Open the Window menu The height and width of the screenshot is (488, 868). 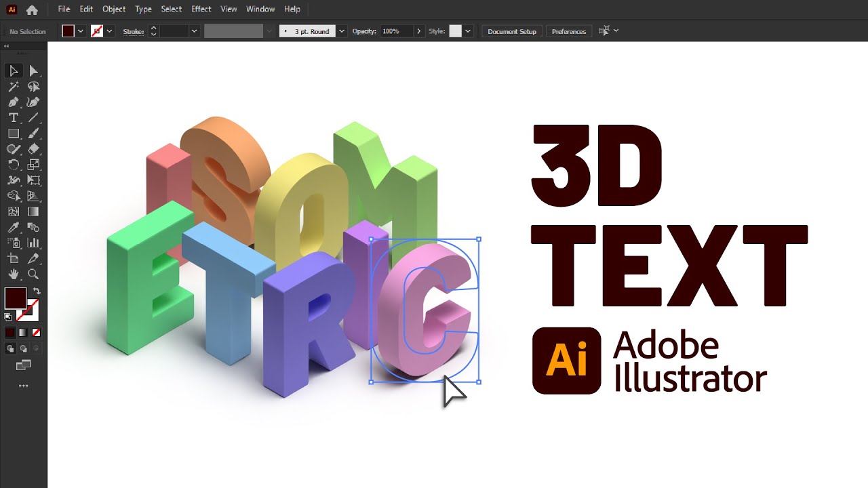[260, 9]
